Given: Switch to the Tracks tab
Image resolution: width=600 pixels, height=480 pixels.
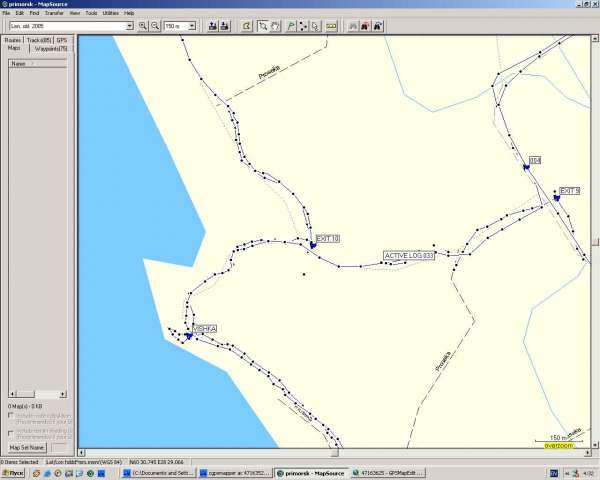Looking at the screenshot, I should click(40, 39).
